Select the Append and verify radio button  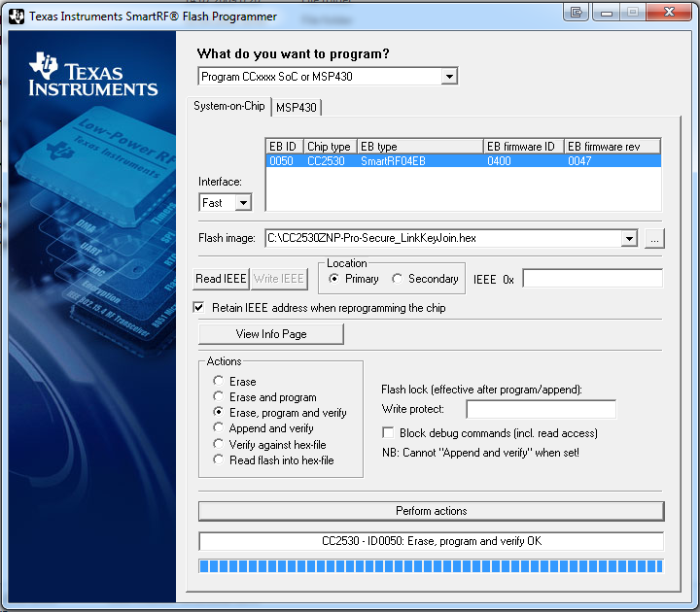219,427
